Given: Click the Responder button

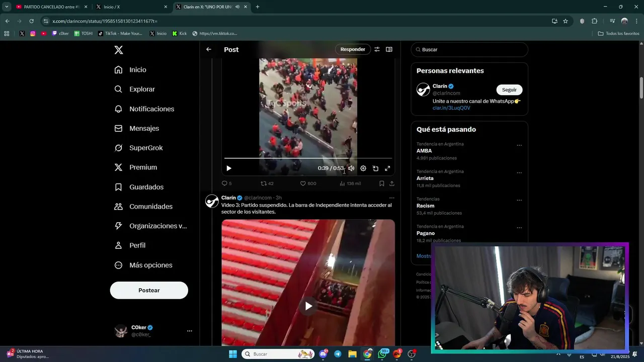Looking at the screenshot, I should pyautogui.click(x=353, y=49).
